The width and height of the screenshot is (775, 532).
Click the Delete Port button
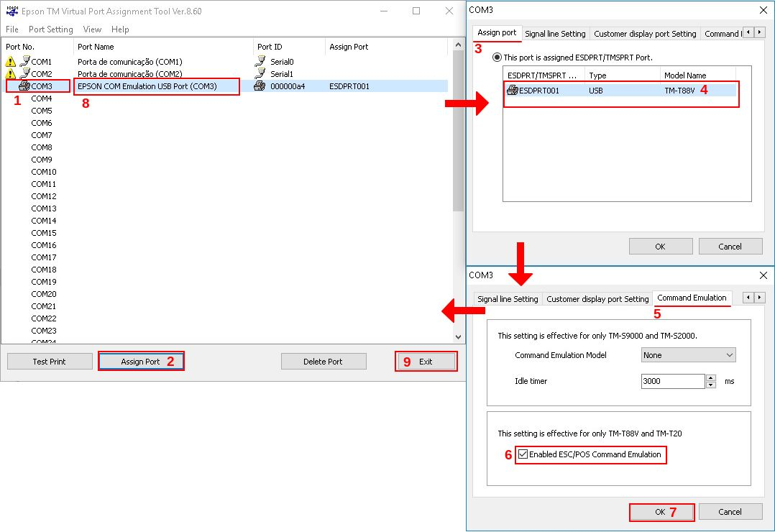click(324, 362)
